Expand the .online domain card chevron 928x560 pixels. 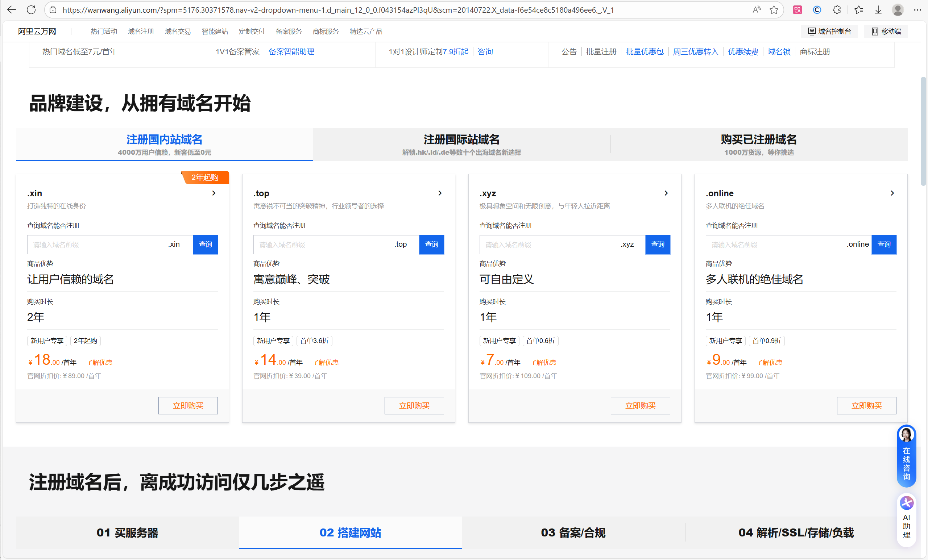[x=892, y=193]
